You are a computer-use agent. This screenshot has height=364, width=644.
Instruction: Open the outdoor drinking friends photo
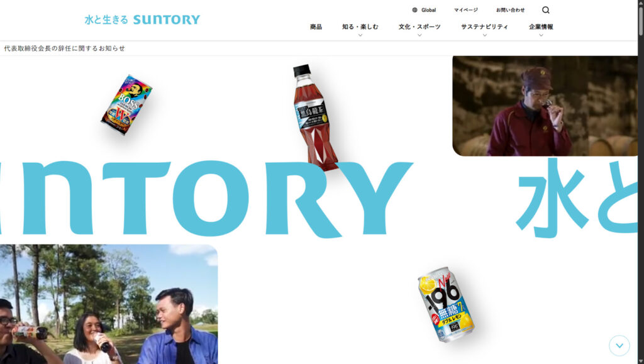pos(109,304)
